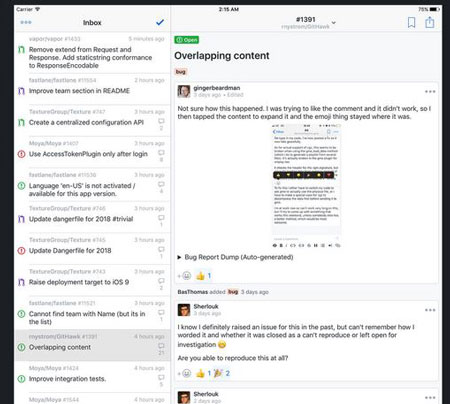Image resolution: width=450 pixels, height=404 pixels.
Task: Open notification 'Update Dangerfile for 2018' issue
Action: pyautogui.click(x=92, y=249)
